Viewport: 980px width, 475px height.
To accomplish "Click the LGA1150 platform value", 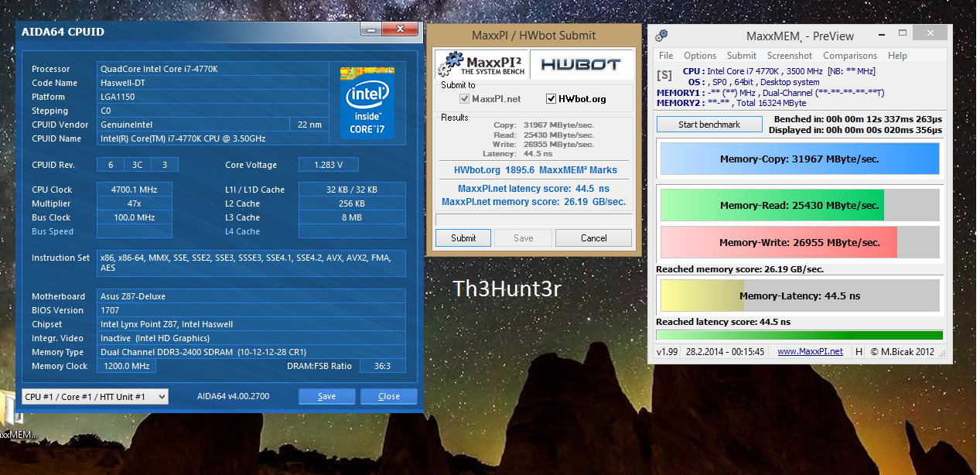I will coord(212,97).
